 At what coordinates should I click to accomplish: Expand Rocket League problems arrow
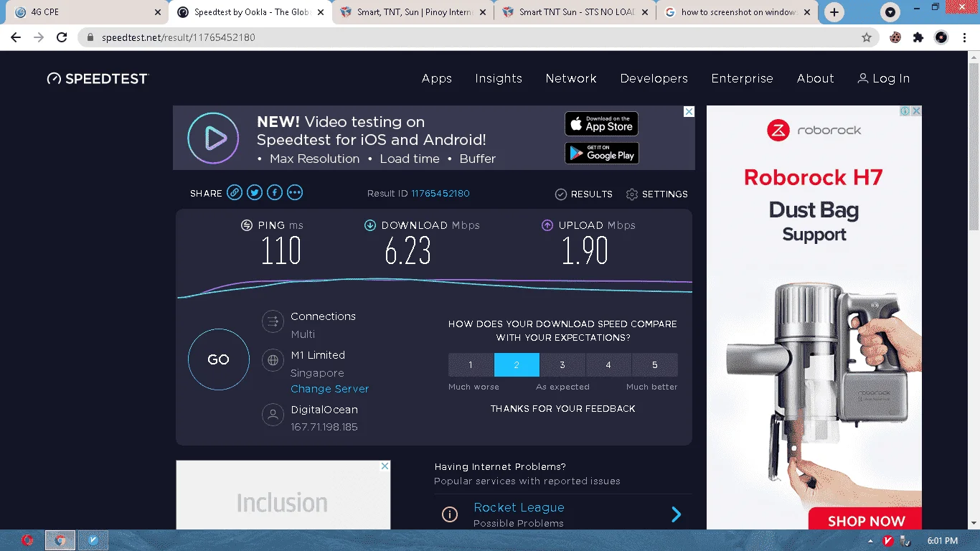676,514
